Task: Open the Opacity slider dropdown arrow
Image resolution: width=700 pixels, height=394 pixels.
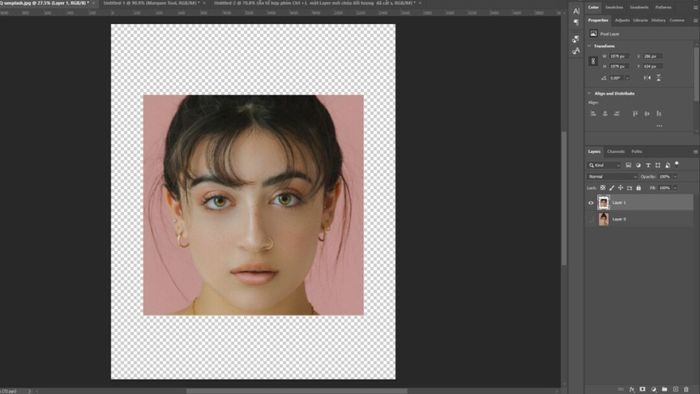Action: [x=675, y=177]
